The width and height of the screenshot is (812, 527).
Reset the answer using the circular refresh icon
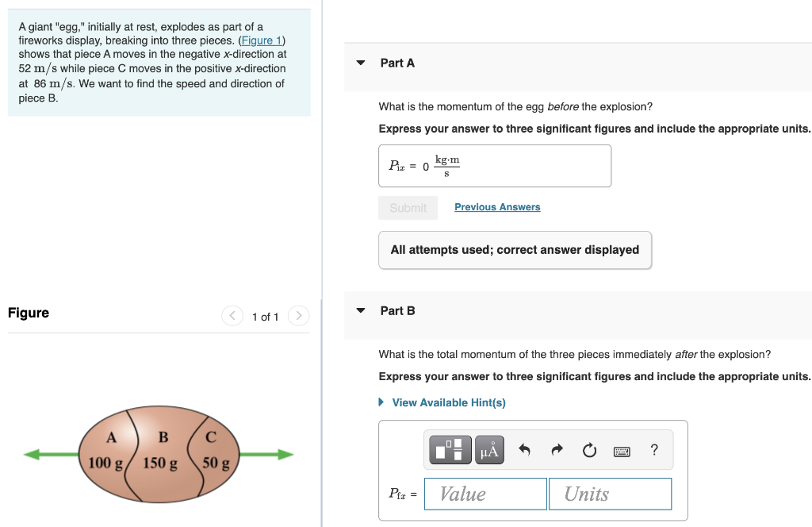click(x=588, y=449)
